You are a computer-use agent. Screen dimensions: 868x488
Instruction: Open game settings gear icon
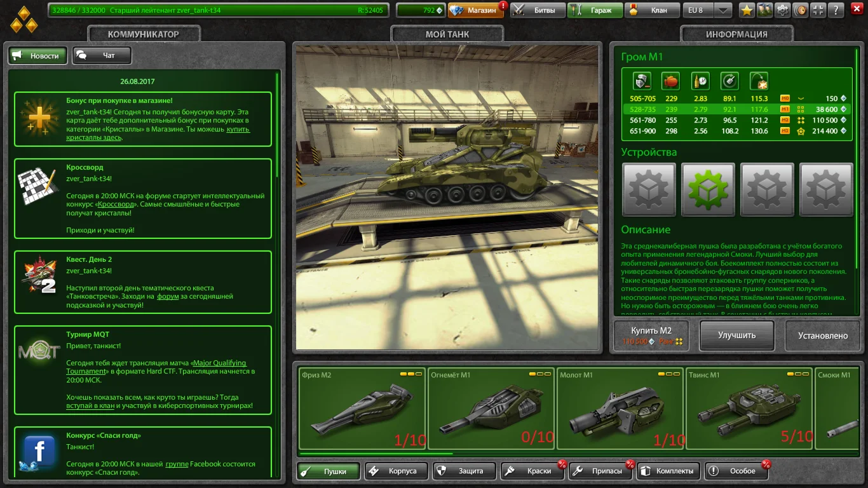point(783,10)
